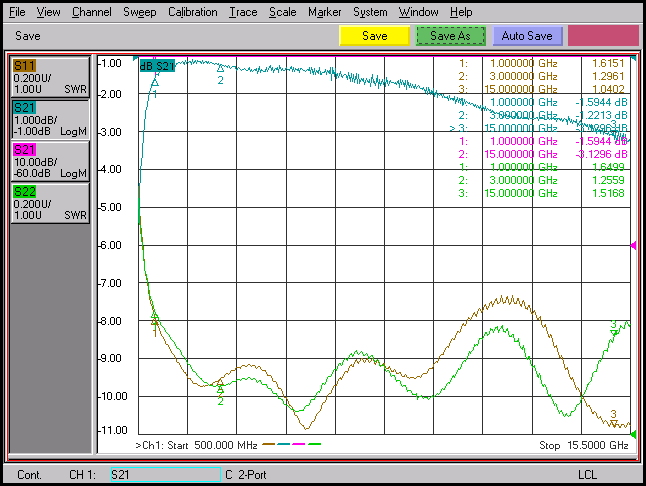Open the Trace menu
The image size is (646, 486).
[x=243, y=12]
